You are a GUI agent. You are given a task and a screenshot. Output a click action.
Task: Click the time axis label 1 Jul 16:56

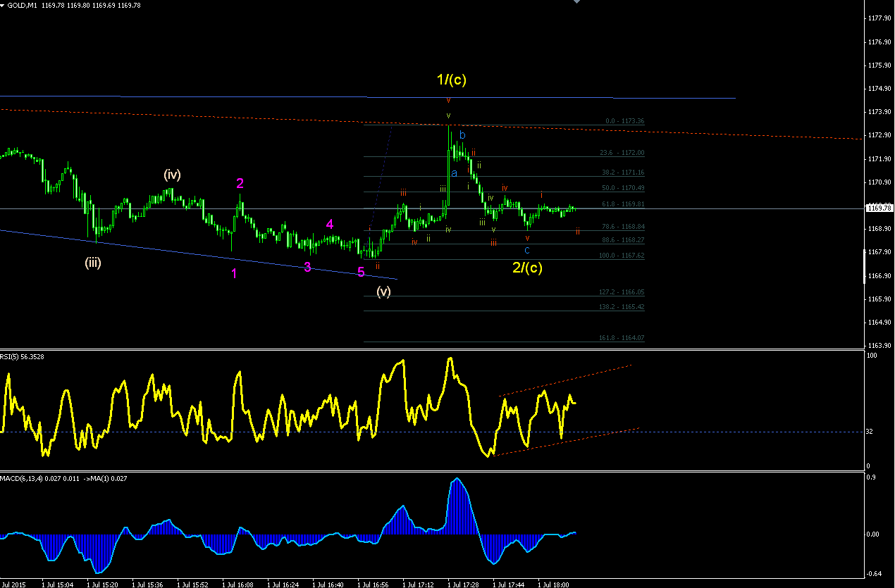[374, 584]
